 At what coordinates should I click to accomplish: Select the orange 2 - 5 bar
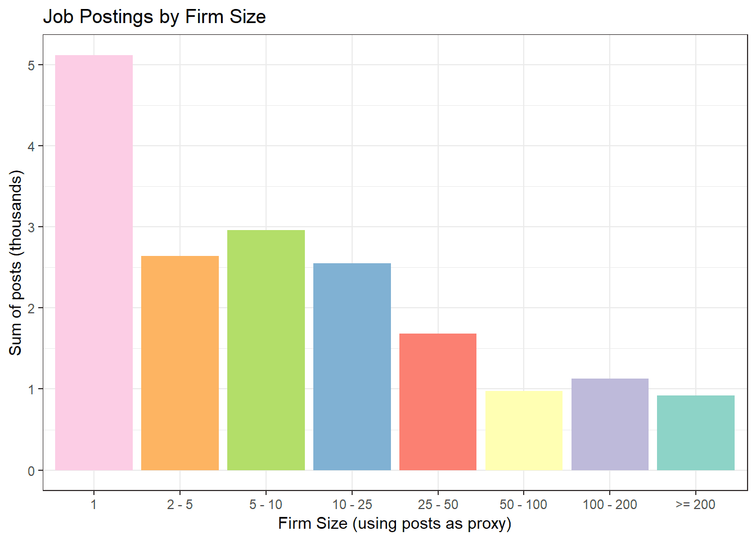click(180, 363)
